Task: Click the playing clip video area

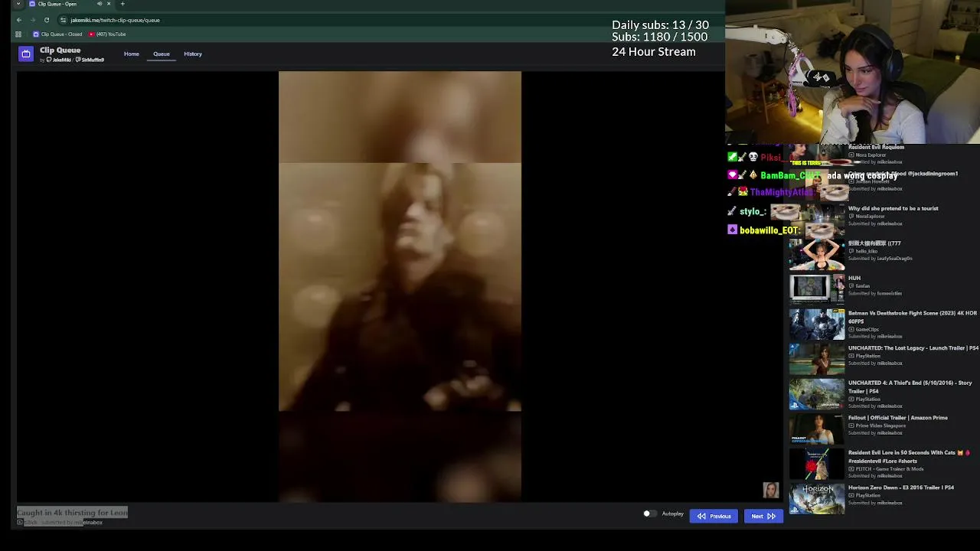Action: click(x=400, y=287)
